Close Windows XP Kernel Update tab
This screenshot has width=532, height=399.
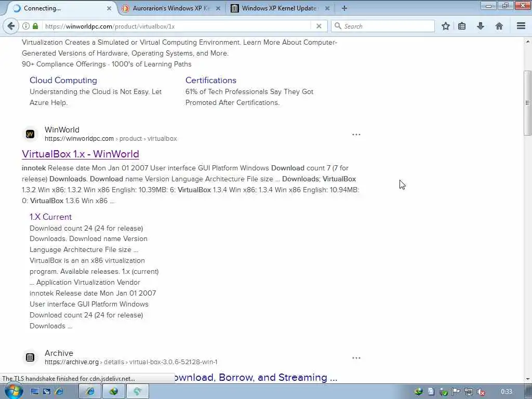point(327,8)
